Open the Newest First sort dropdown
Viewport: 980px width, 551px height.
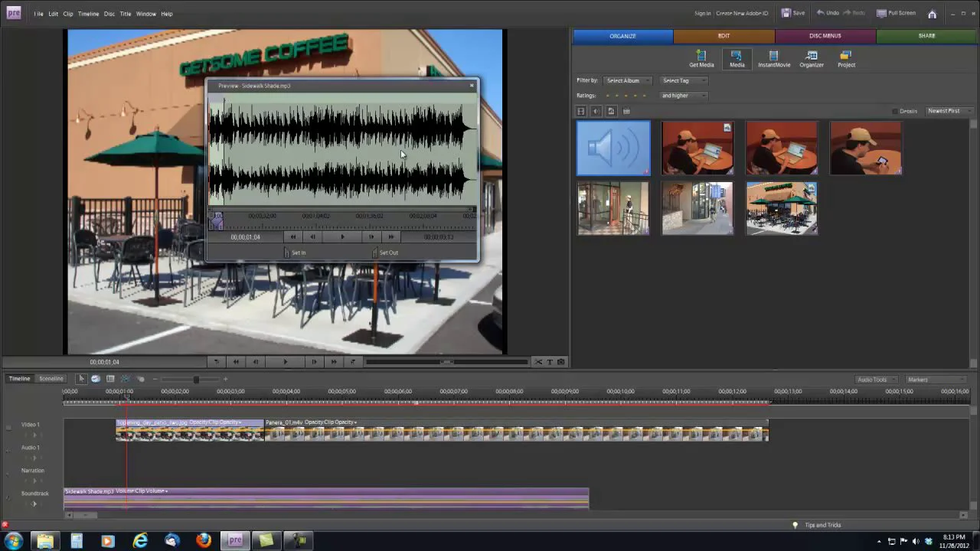[x=949, y=111]
